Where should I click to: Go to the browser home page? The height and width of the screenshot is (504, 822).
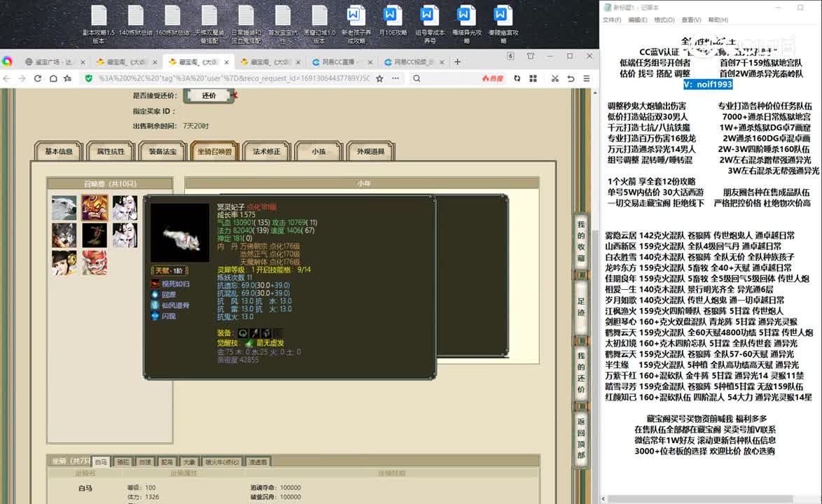pyautogui.click(x=53, y=78)
